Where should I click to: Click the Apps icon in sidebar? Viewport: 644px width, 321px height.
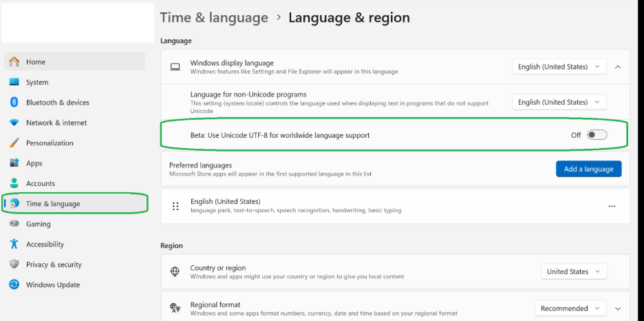14,163
